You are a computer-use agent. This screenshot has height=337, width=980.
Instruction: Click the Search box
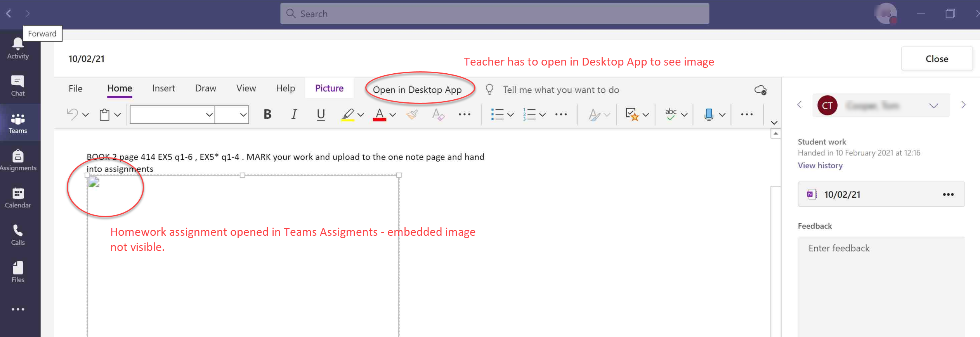[495, 14]
